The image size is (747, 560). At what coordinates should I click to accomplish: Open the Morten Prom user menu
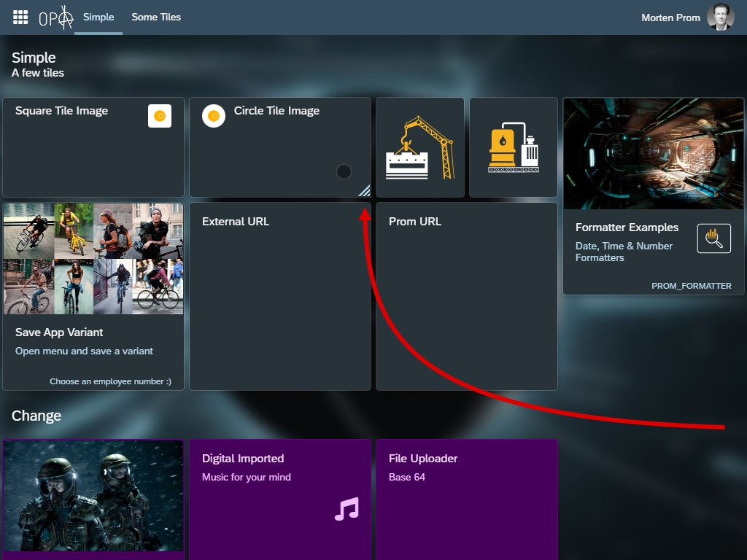(x=670, y=17)
